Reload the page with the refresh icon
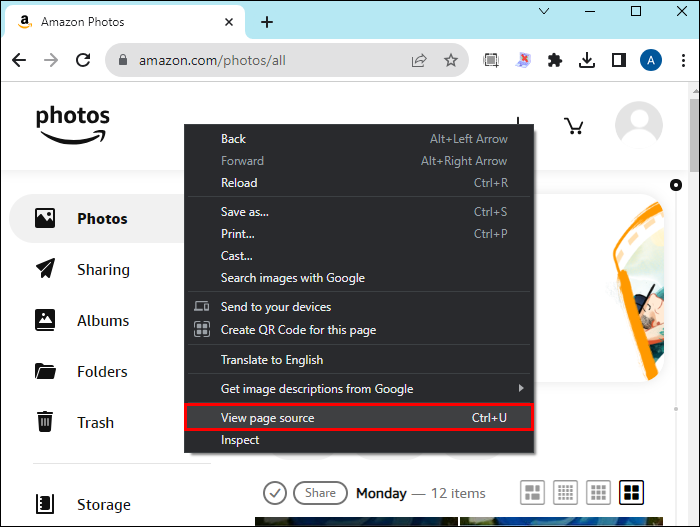The image size is (700, 527). click(x=83, y=60)
